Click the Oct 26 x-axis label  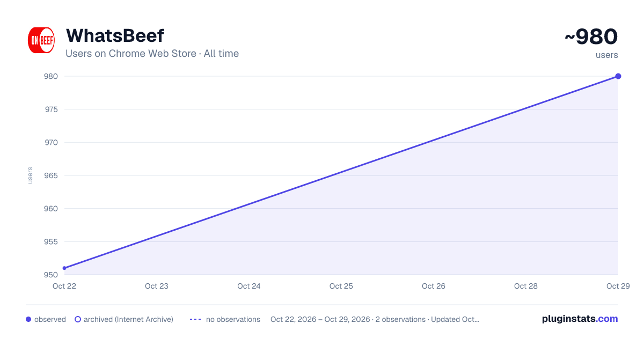[x=434, y=286]
